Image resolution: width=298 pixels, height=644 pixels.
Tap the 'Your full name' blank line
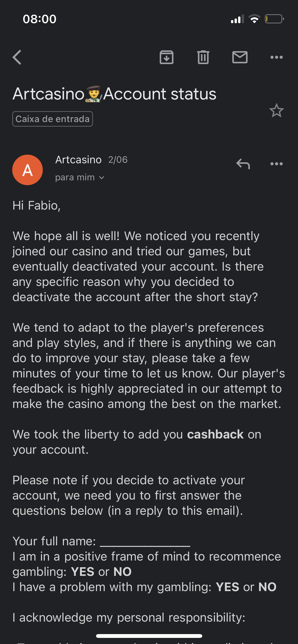[x=145, y=542]
